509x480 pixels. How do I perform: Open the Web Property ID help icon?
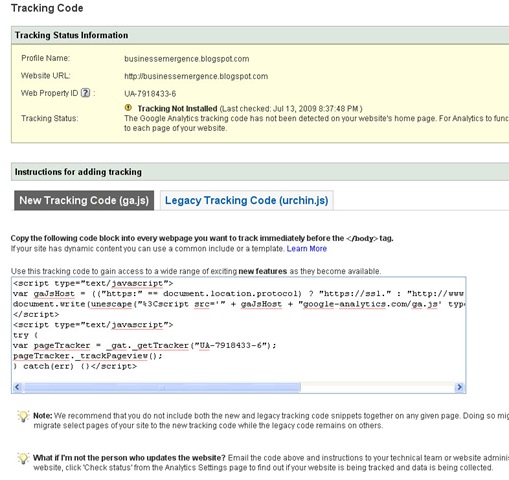coord(86,93)
